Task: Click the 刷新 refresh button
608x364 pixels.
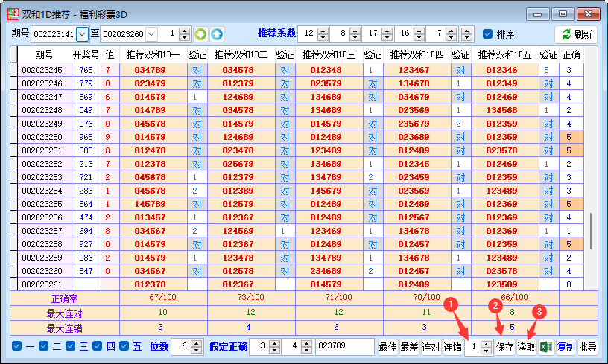Action: pos(576,34)
